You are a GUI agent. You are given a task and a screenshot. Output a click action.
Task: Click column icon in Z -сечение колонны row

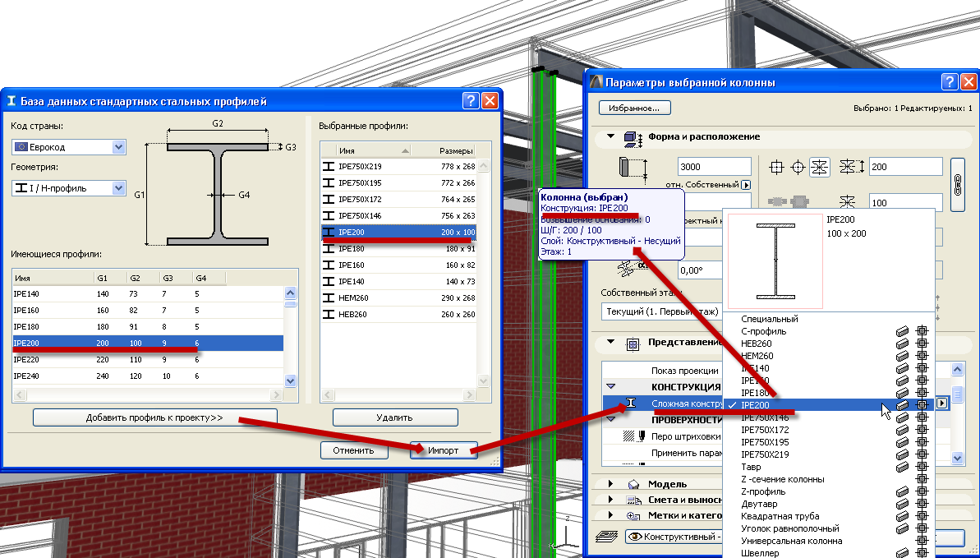(922, 479)
